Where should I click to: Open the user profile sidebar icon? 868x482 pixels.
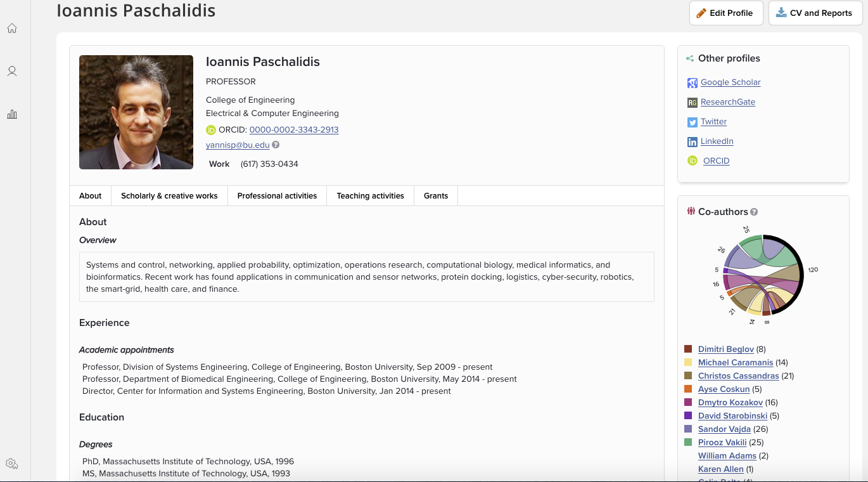pyautogui.click(x=12, y=72)
